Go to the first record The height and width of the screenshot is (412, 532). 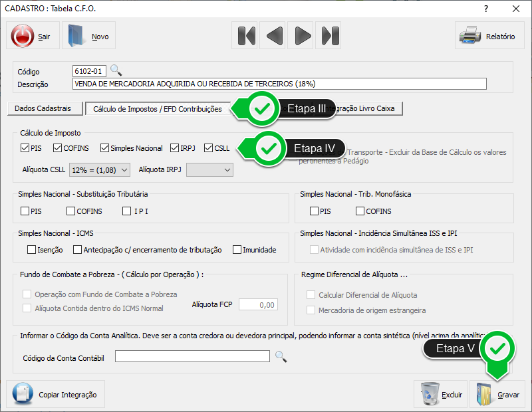(x=246, y=36)
